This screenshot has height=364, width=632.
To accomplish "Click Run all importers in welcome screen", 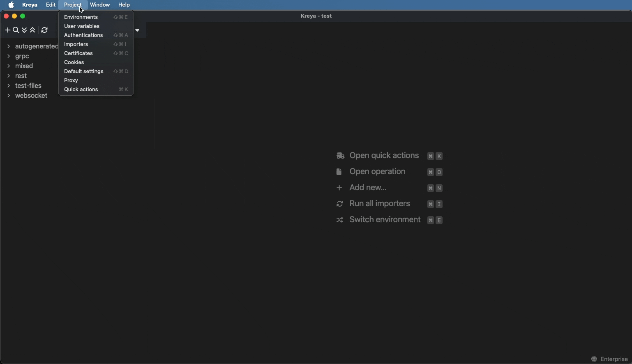I will tap(379, 204).
